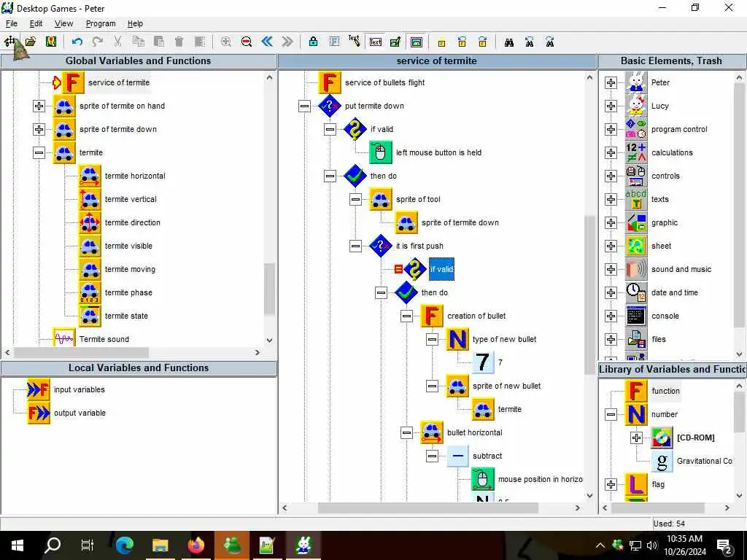The image size is (747, 560).
Task: Click the copy toolbar icon
Action: point(138,42)
